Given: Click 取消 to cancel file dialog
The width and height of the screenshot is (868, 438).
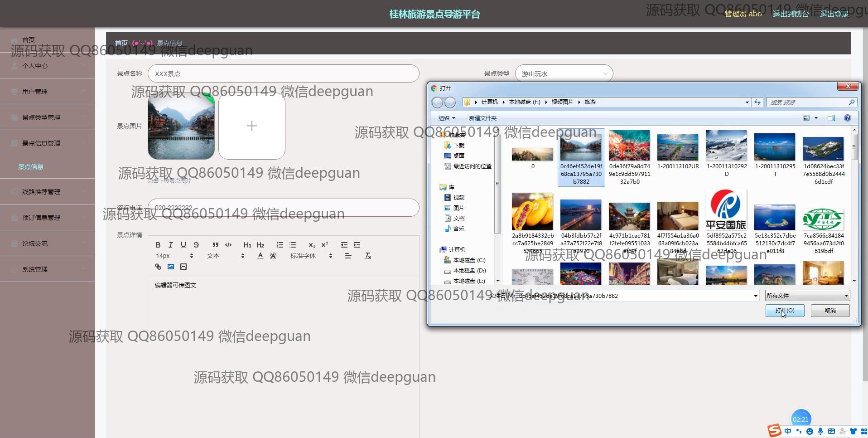Looking at the screenshot, I should click(830, 311).
